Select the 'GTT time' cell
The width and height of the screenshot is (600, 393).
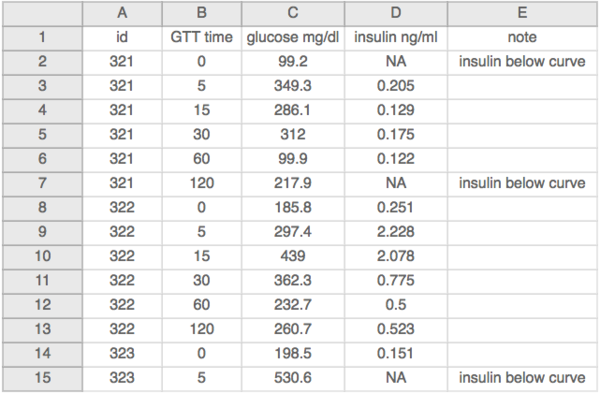[x=202, y=38]
